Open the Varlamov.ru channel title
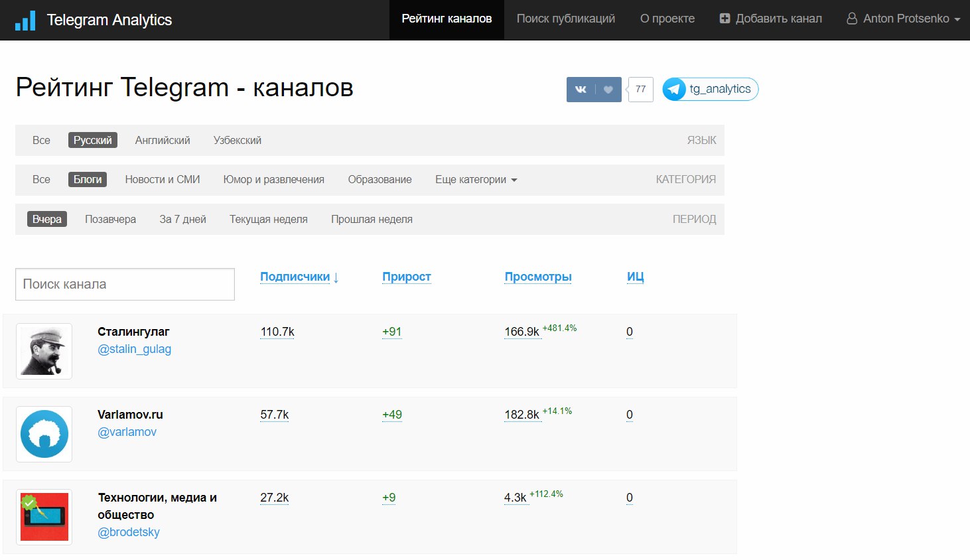Viewport: 970px width, 560px height. [130, 415]
